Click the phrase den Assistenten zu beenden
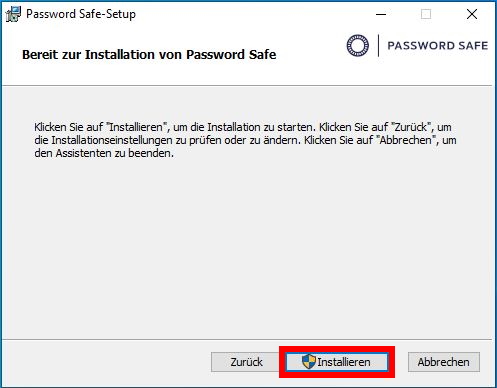 pyautogui.click(x=104, y=153)
